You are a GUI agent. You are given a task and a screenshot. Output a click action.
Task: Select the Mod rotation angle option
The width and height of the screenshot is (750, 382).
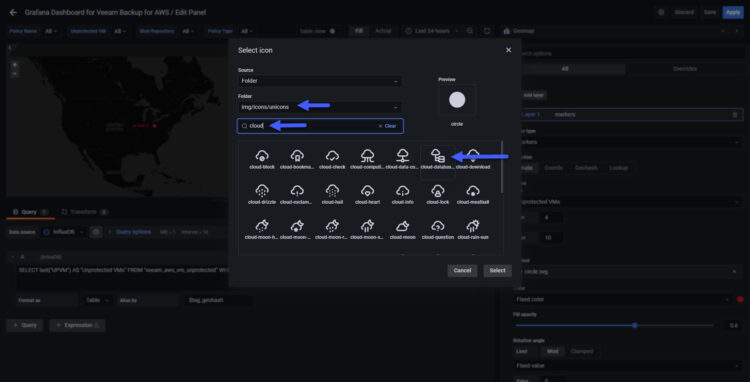pyautogui.click(x=553, y=351)
